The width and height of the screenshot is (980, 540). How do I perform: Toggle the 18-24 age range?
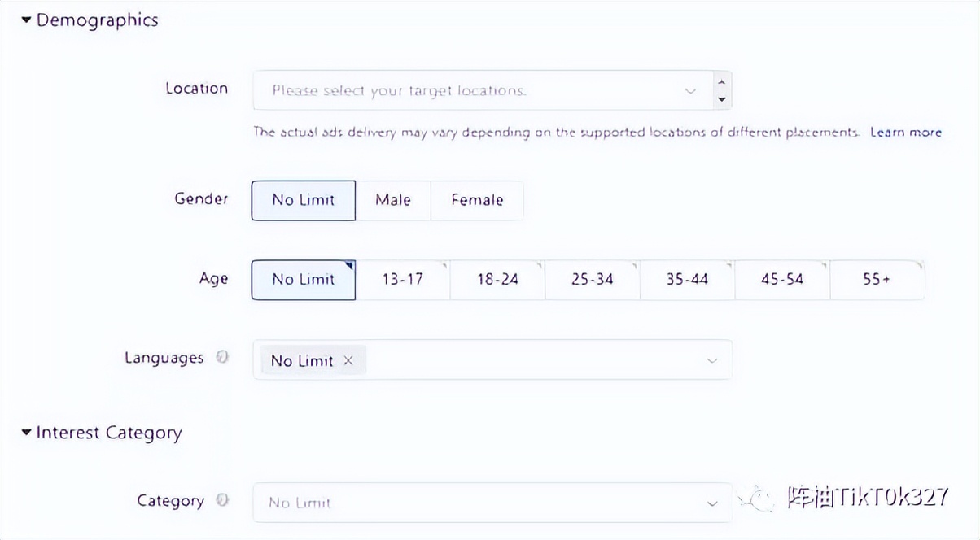coord(497,280)
